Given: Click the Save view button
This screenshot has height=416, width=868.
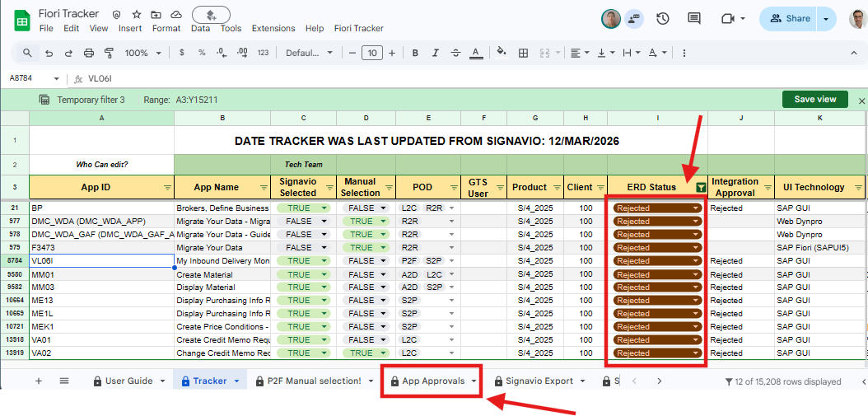Looking at the screenshot, I should 814,99.
